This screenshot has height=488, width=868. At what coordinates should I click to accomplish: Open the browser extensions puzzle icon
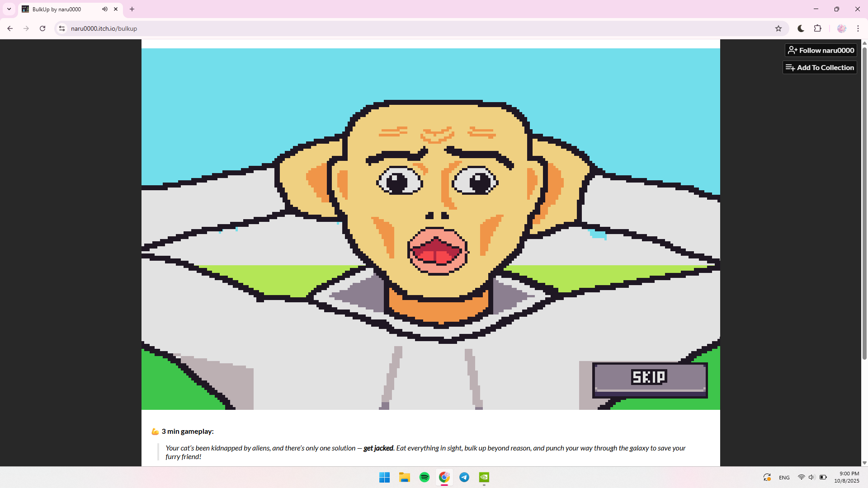pos(817,28)
